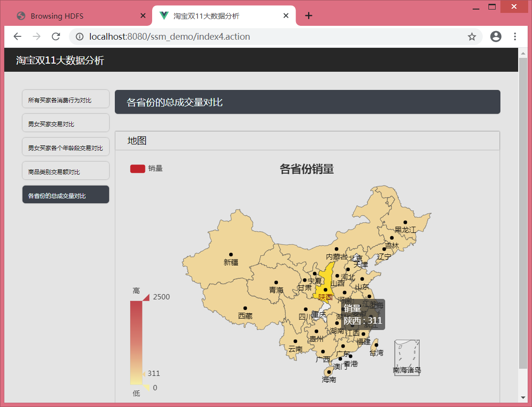
Task: Click the page scrollbar down arrow
Action: click(523, 397)
